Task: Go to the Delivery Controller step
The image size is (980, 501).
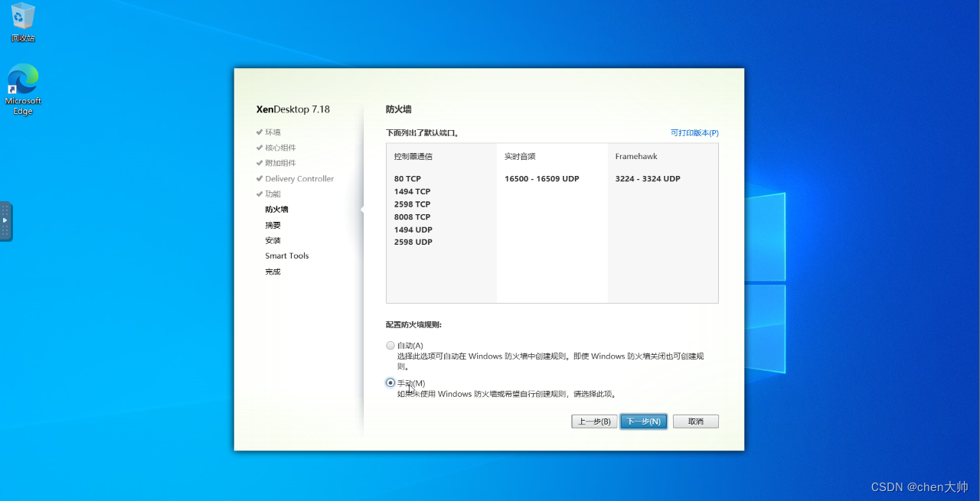Action: [299, 179]
